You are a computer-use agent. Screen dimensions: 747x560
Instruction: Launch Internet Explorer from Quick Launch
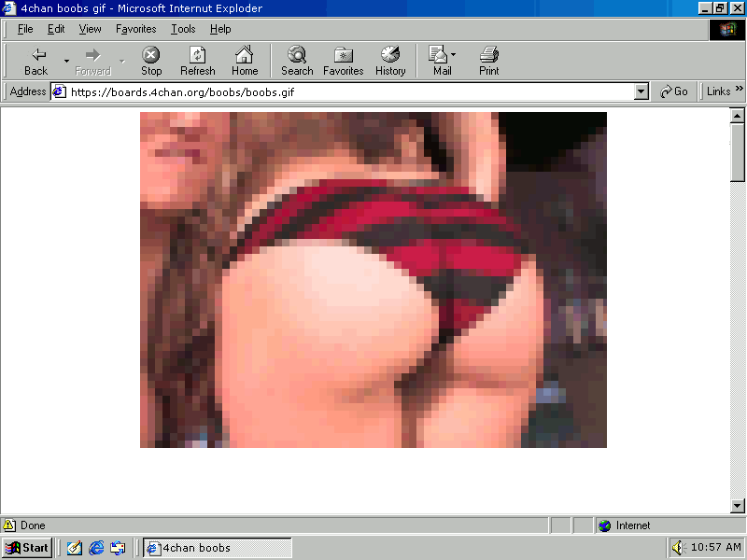tap(96, 548)
